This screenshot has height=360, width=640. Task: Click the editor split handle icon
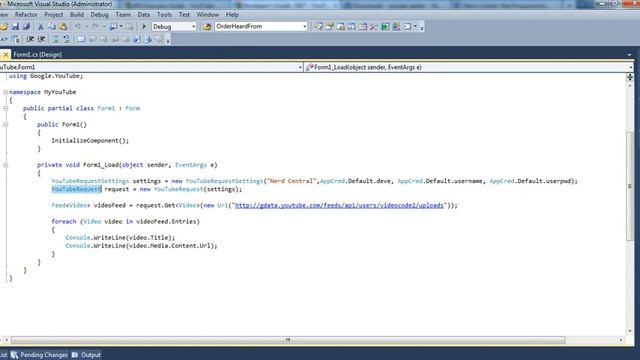[x=630, y=77]
